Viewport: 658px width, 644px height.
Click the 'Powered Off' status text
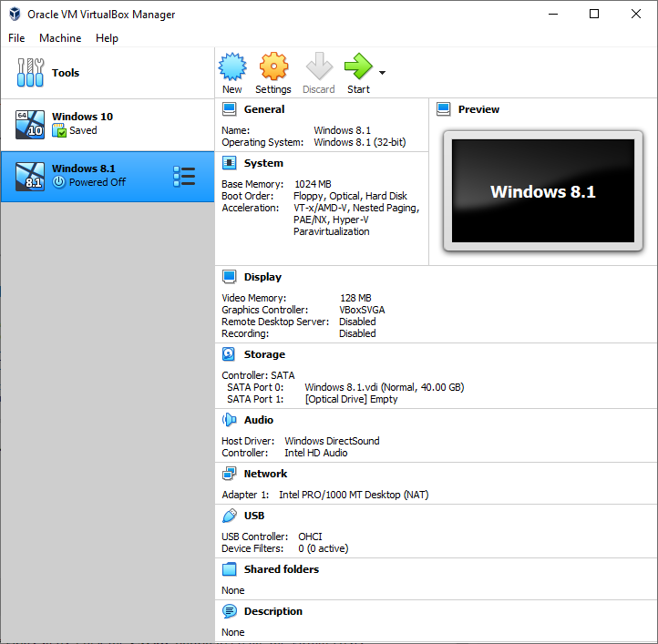[98, 182]
